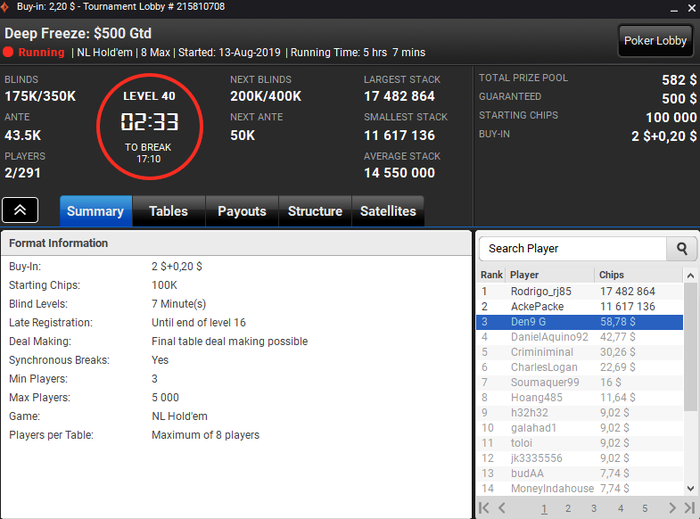Click the partypoker logo in title bar

[5, 7]
